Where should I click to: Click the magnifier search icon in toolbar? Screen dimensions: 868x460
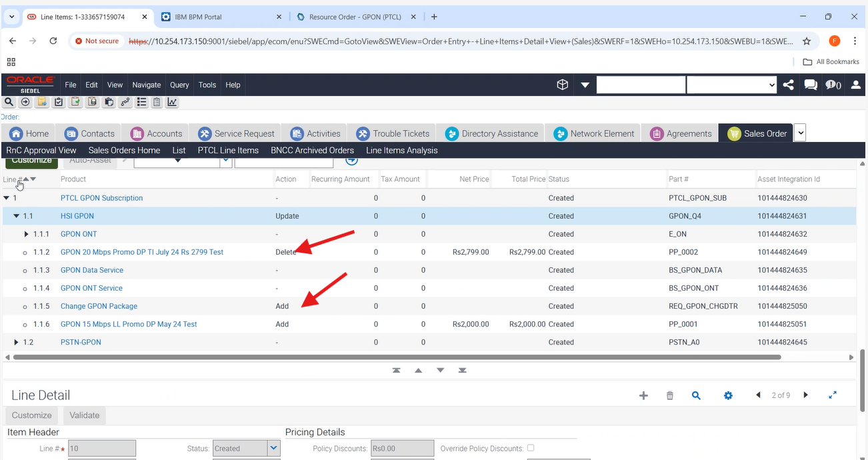point(9,102)
